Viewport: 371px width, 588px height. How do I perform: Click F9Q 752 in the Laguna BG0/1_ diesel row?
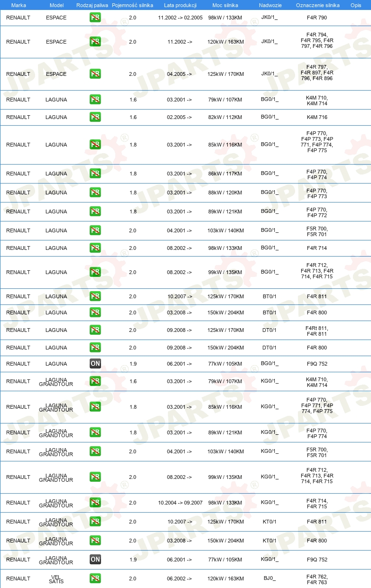[x=317, y=364]
